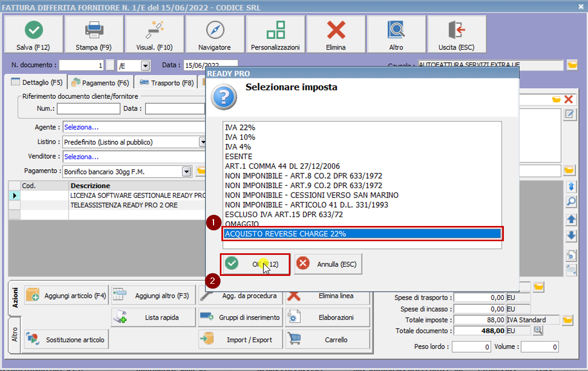Click Aggiungi articolo (F4)
Screen dimensions: 588x371
pos(66,296)
